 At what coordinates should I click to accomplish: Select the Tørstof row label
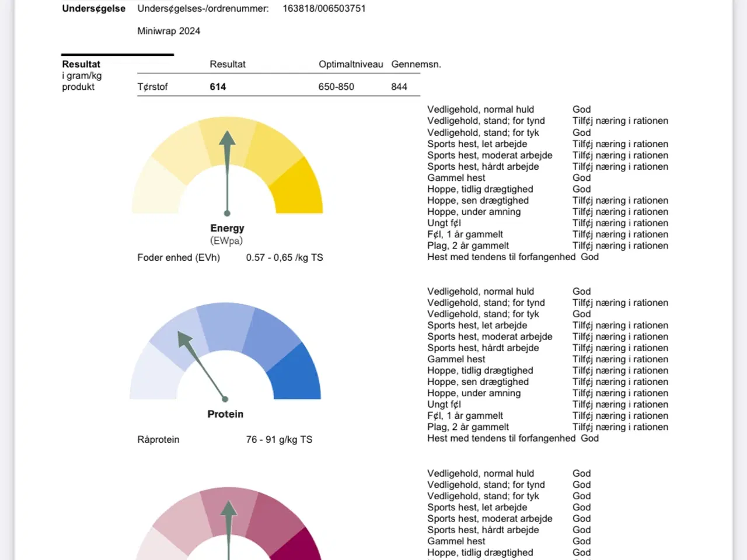(x=152, y=87)
